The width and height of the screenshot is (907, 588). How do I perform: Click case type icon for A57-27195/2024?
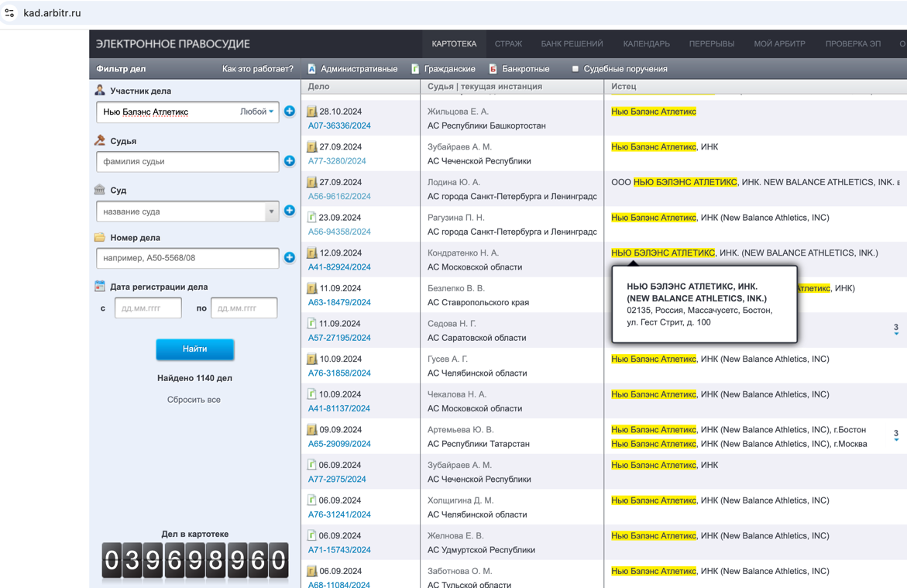click(312, 324)
